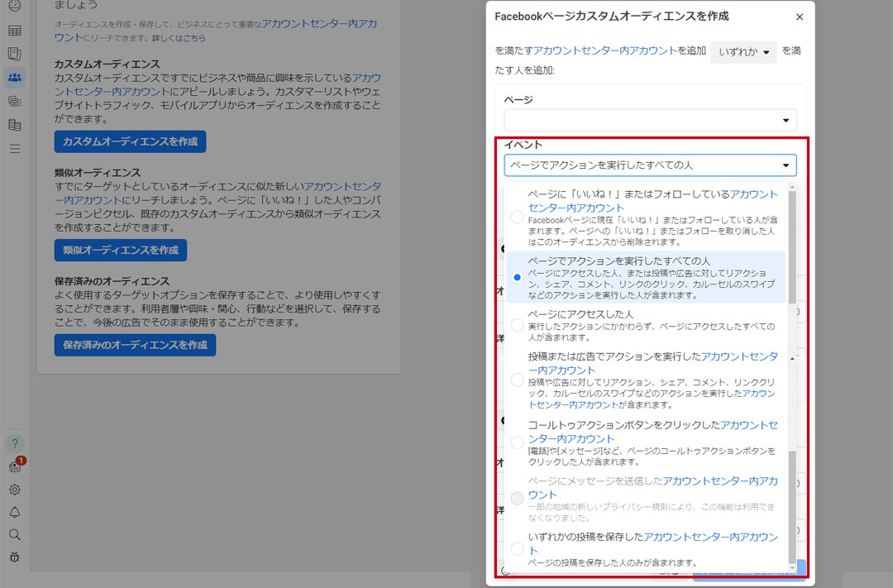Click the event list vertical scrollbar
This screenshot has height=588, width=893.
(792, 372)
